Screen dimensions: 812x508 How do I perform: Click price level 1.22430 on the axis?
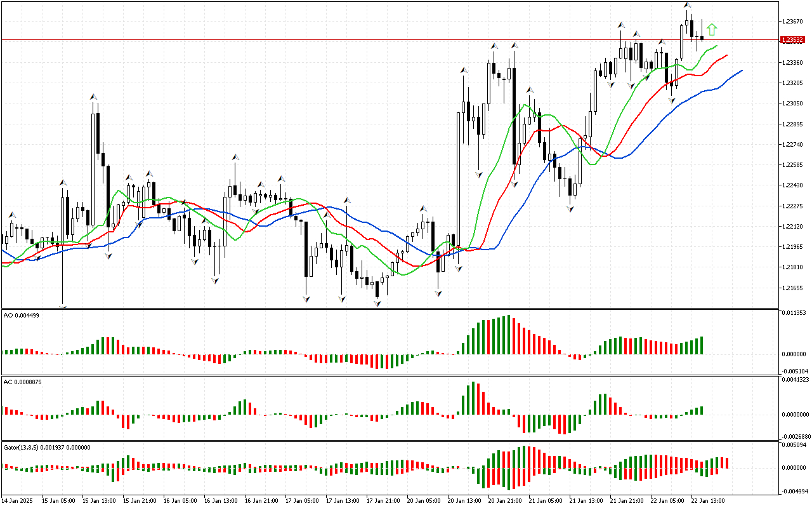[x=794, y=185]
